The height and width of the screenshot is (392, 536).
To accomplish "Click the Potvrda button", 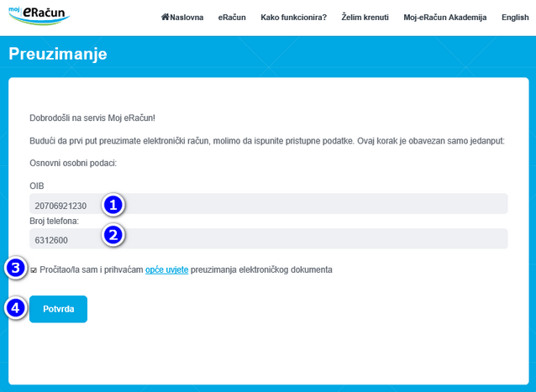I will pos(59,309).
